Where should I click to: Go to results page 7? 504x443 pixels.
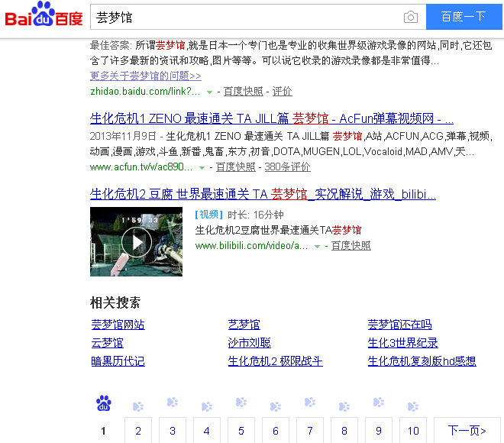(x=310, y=430)
